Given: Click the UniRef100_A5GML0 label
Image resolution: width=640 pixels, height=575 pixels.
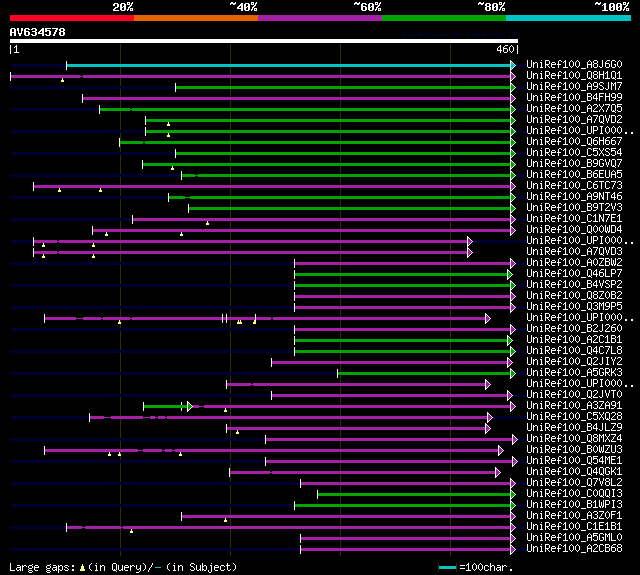Looking at the screenshot, I should [574, 538].
